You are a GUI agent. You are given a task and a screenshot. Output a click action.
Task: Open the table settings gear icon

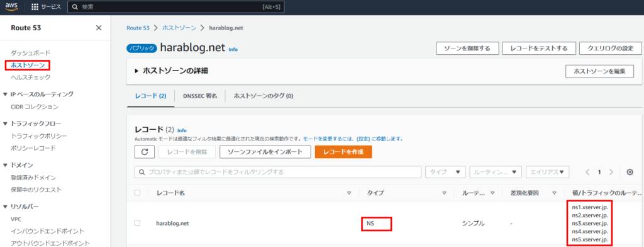[630, 172]
